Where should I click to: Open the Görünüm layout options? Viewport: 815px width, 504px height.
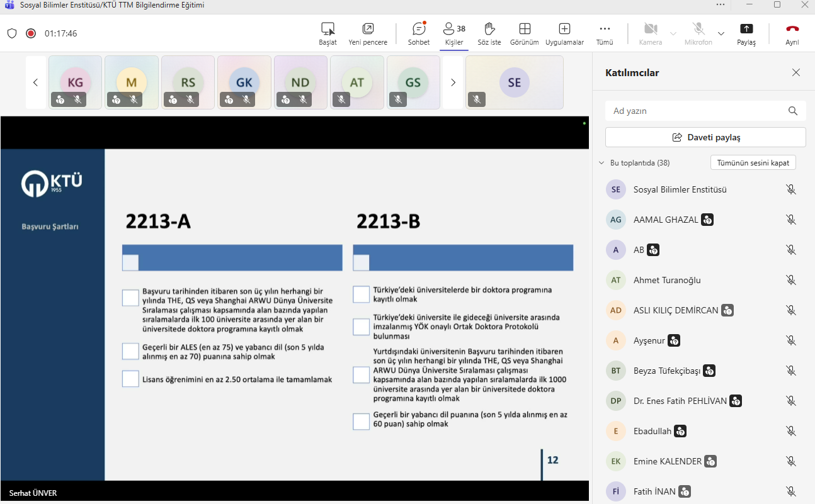[x=524, y=30]
